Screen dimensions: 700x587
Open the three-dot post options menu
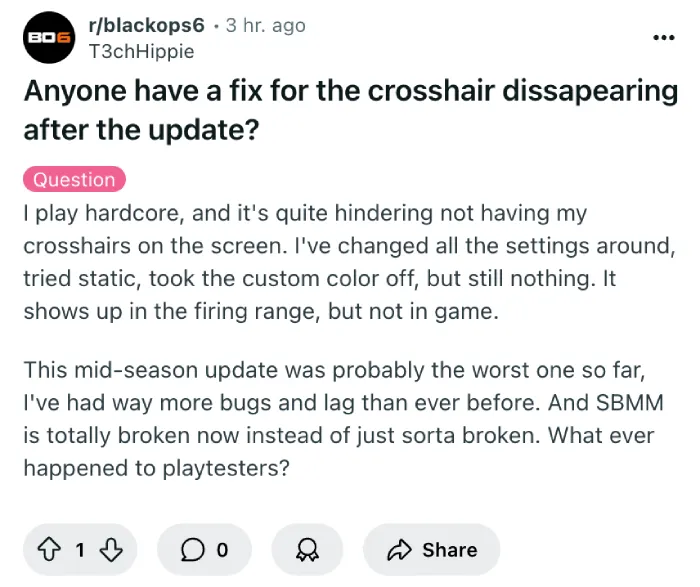coord(664,37)
